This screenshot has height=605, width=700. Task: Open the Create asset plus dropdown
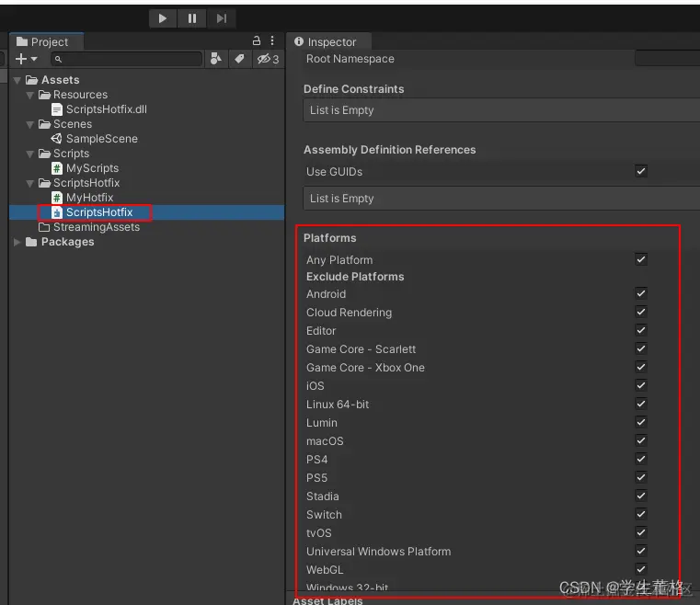(27, 59)
